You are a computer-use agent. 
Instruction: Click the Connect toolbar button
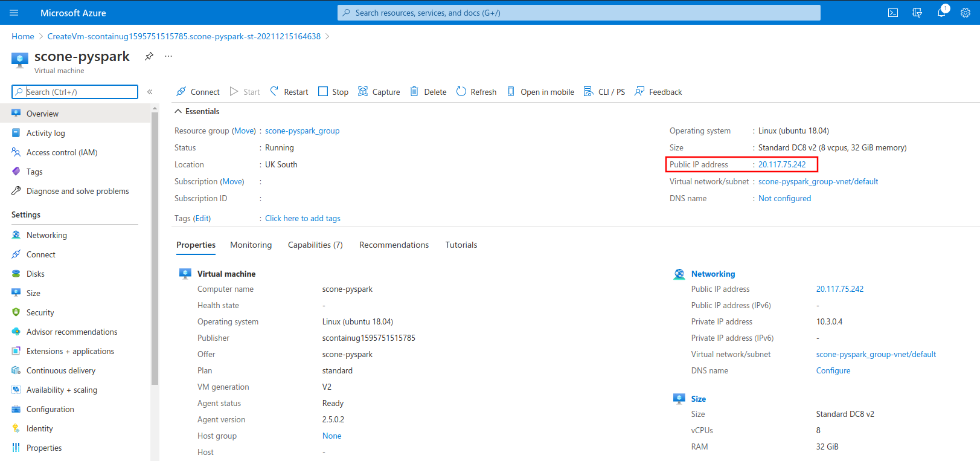point(198,92)
